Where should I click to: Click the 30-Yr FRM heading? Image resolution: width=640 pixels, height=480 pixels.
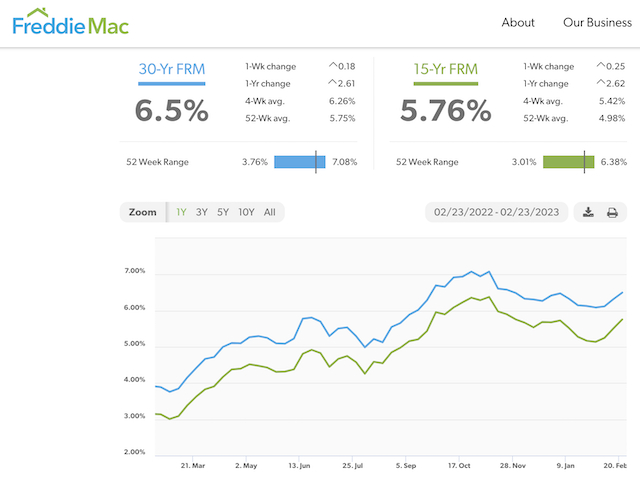click(171, 70)
